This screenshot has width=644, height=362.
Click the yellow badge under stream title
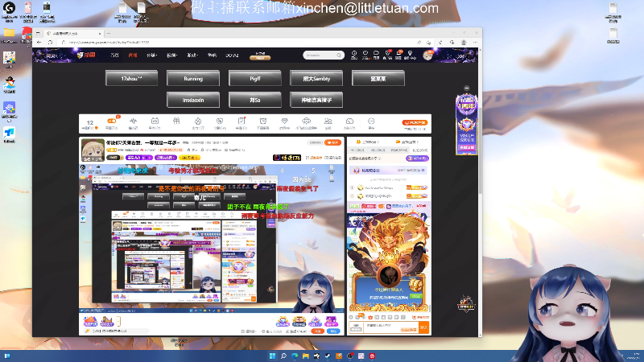[x=189, y=158]
